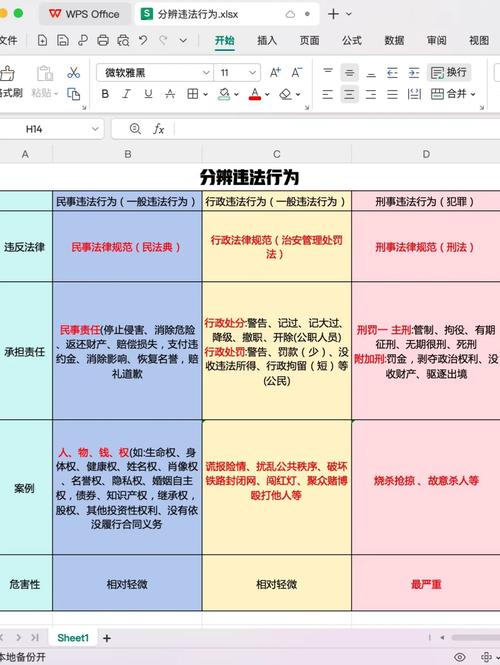Click the save icon in quick access bar
This screenshot has width=500, height=665.
63,40
